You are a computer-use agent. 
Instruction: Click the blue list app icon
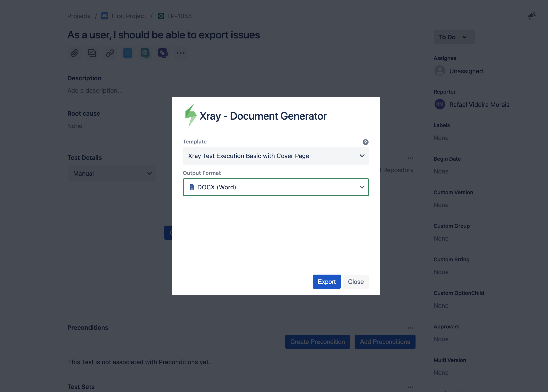pos(127,53)
